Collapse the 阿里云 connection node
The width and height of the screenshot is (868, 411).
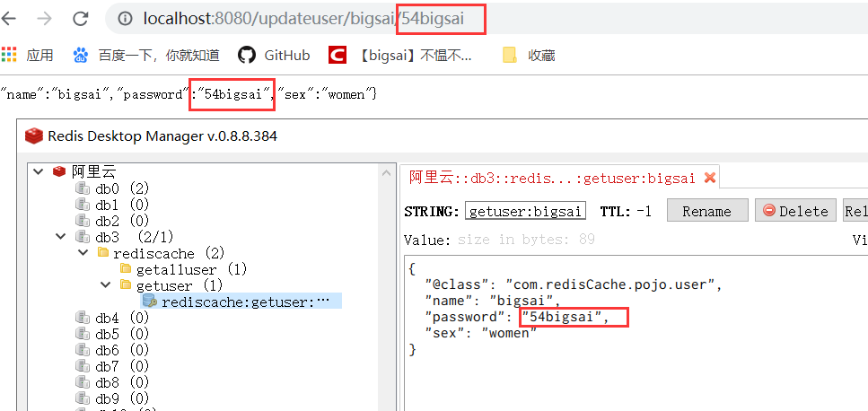pyautogui.click(x=38, y=171)
